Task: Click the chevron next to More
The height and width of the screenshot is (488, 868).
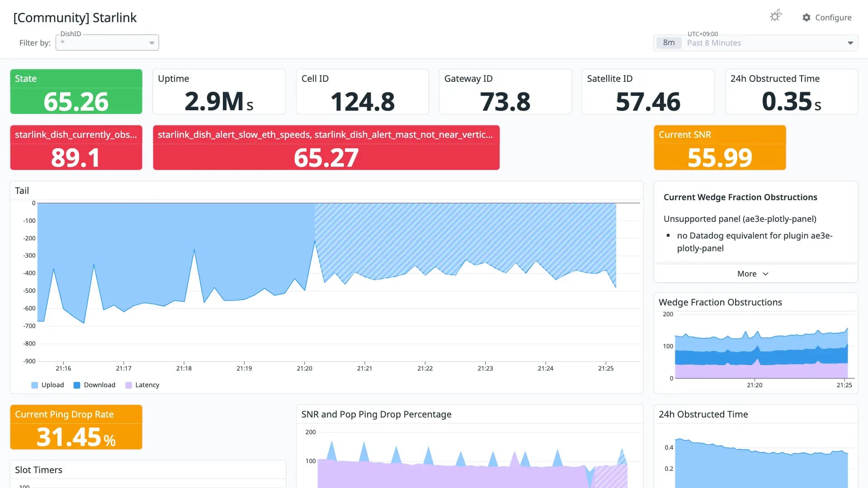Action: tap(765, 274)
